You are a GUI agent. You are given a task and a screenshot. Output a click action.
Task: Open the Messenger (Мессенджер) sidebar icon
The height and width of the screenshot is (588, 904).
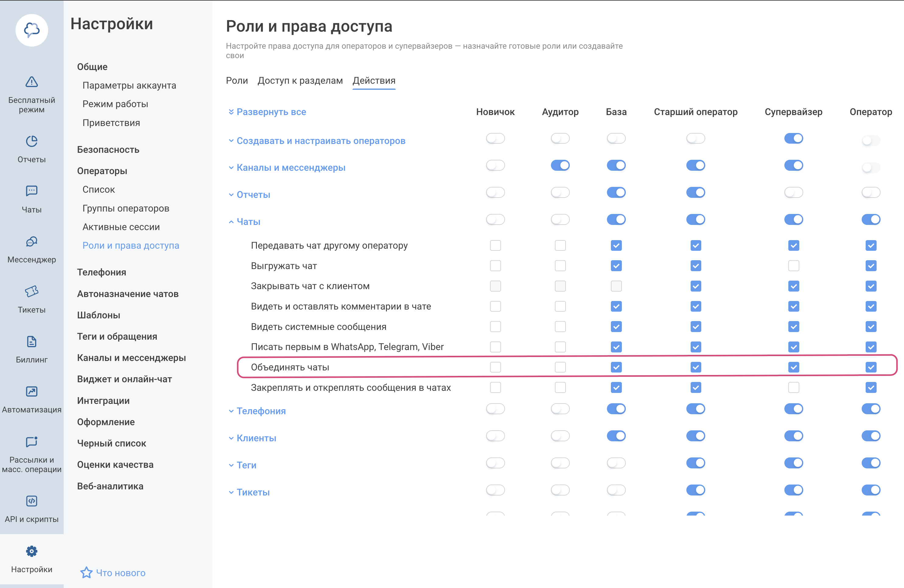pyautogui.click(x=32, y=242)
